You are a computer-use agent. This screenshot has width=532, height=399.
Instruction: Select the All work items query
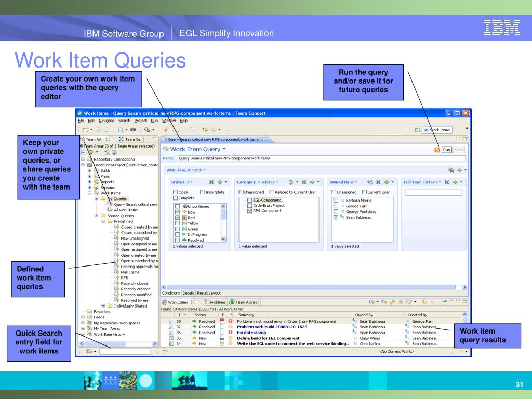126,210
